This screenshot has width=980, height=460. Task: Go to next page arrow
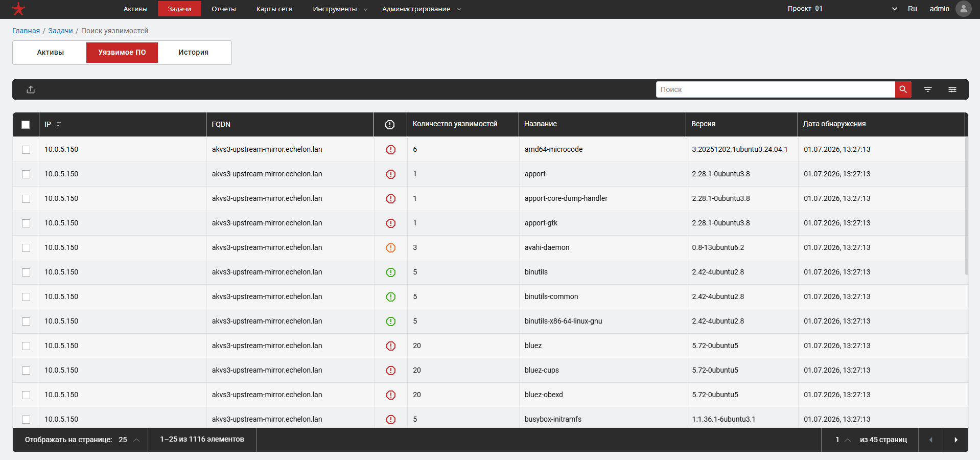[955, 440]
